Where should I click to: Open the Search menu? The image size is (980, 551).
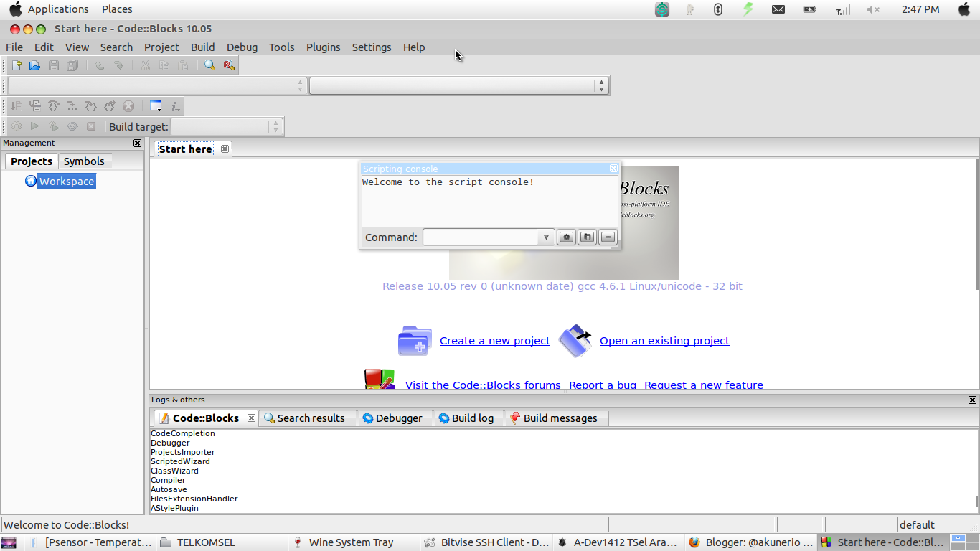pyautogui.click(x=116, y=47)
